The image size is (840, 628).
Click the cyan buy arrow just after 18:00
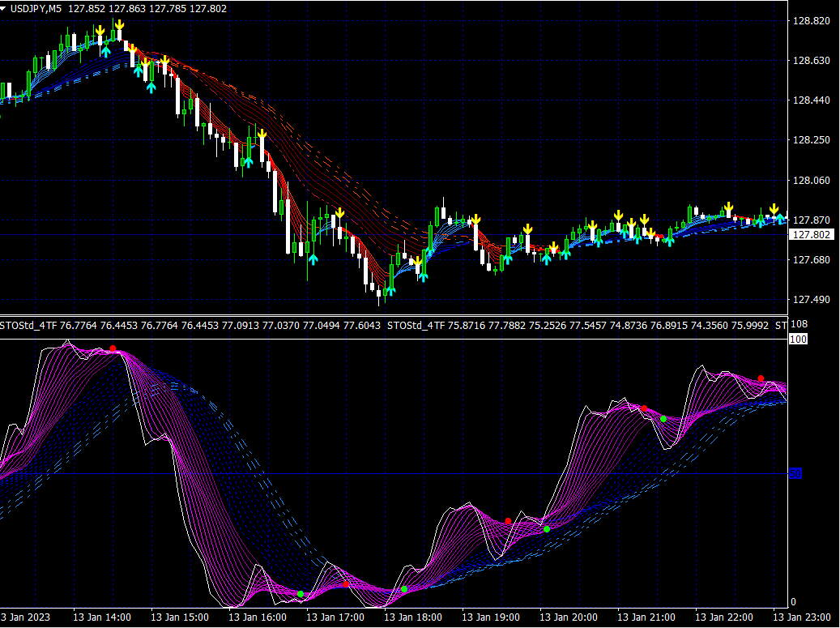tap(423, 277)
